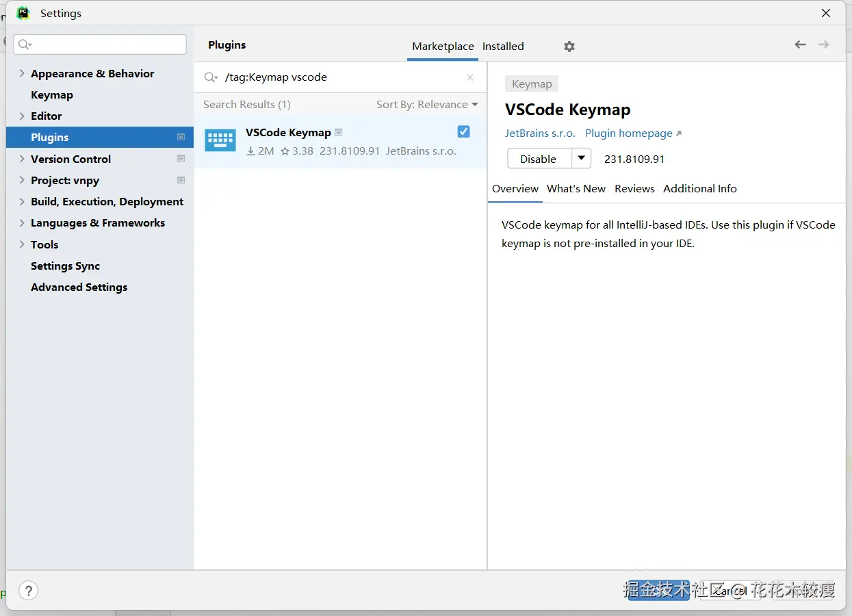852x616 pixels.
Task: Click the project-level icon beside Project: vnpy
Action: point(181,180)
